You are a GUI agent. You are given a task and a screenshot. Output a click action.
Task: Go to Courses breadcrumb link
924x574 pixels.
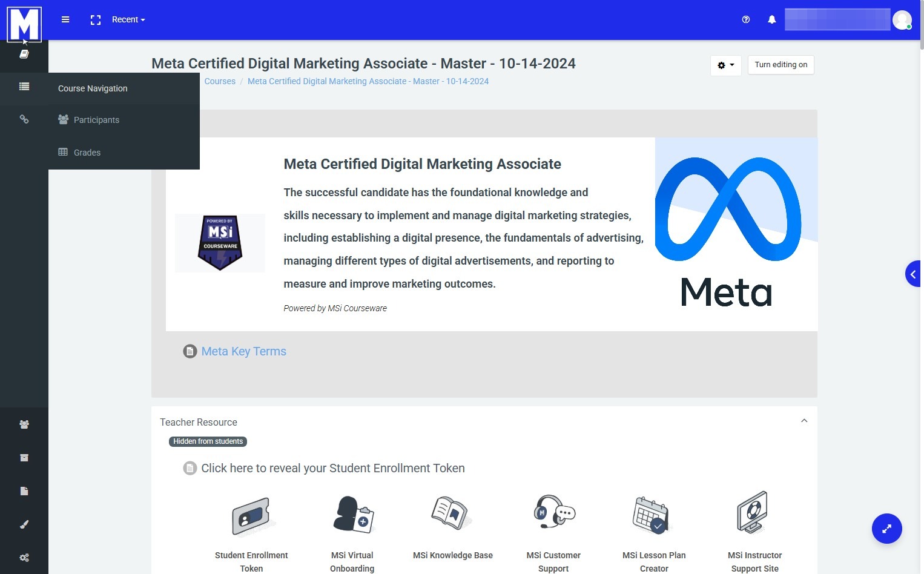point(220,81)
